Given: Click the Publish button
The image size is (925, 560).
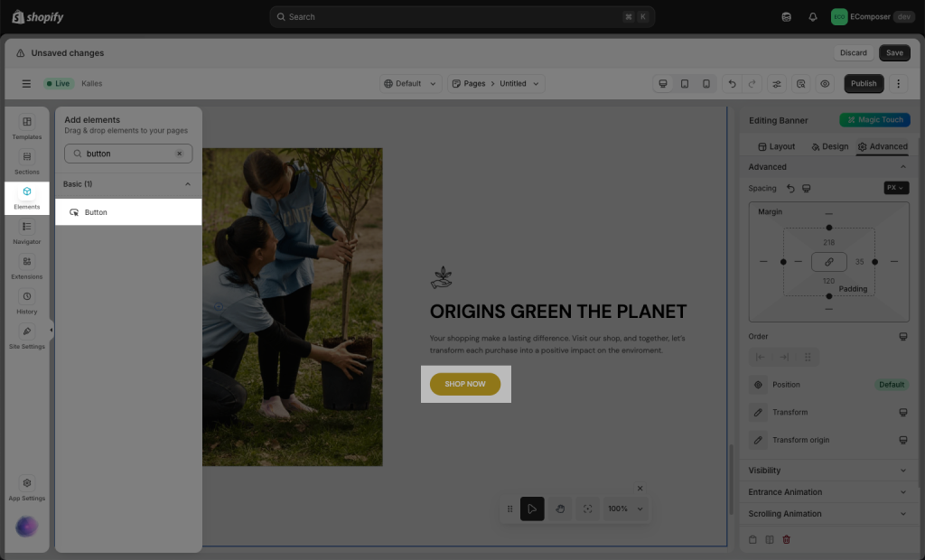Looking at the screenshot, I should click(x=864, y=83).
